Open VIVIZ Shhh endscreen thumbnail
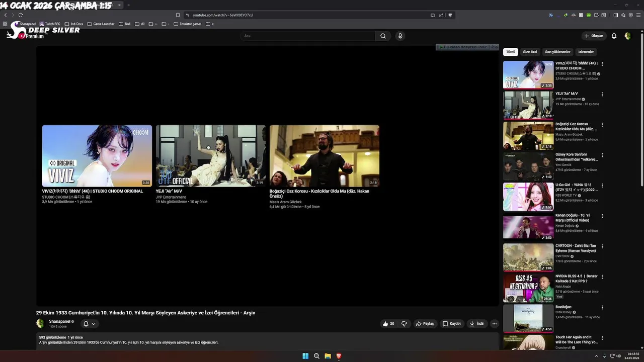The image size is (644, 362). (97, 156)
